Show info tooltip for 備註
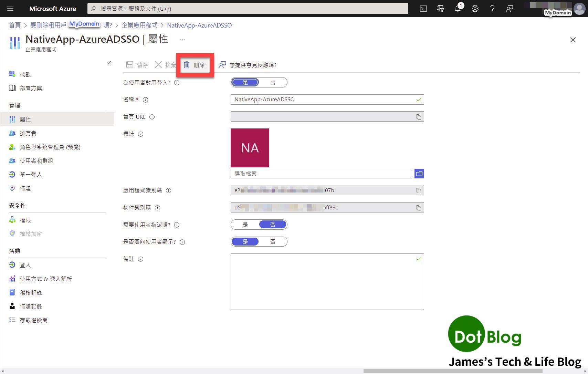The image size is (588, 374). pos(140,259)
